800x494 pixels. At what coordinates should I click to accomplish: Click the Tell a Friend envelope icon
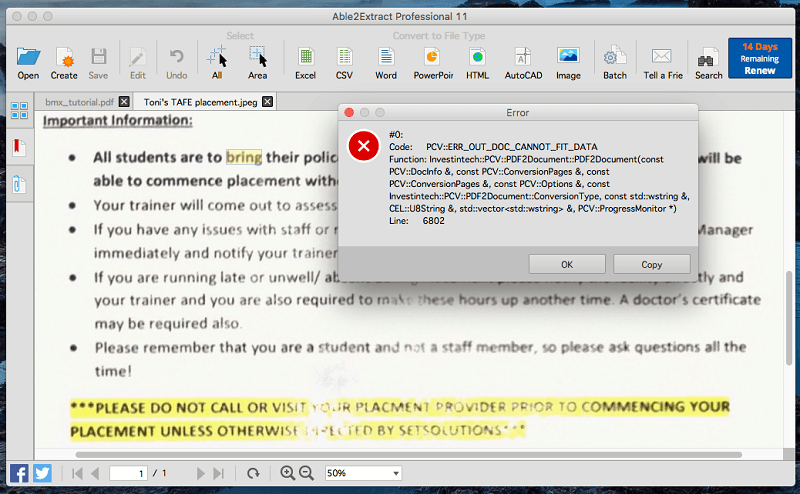tap(662, 56)
